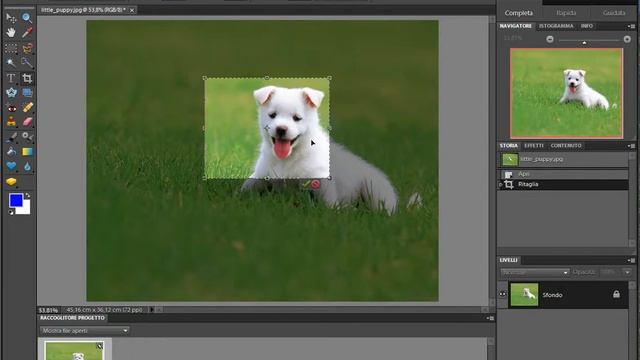This screenshot has height=360, width=640.
Task: Open Storia panel options menu
Action: coord(631,146)
